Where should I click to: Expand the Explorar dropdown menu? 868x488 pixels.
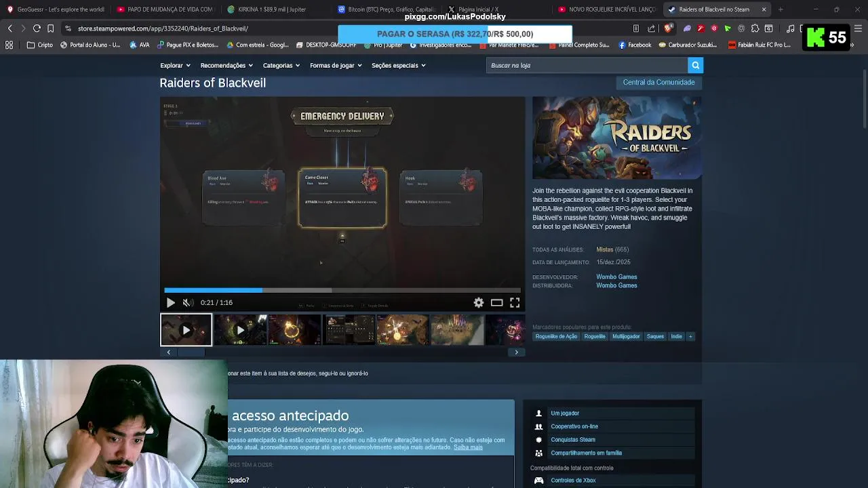pos(174,66)
